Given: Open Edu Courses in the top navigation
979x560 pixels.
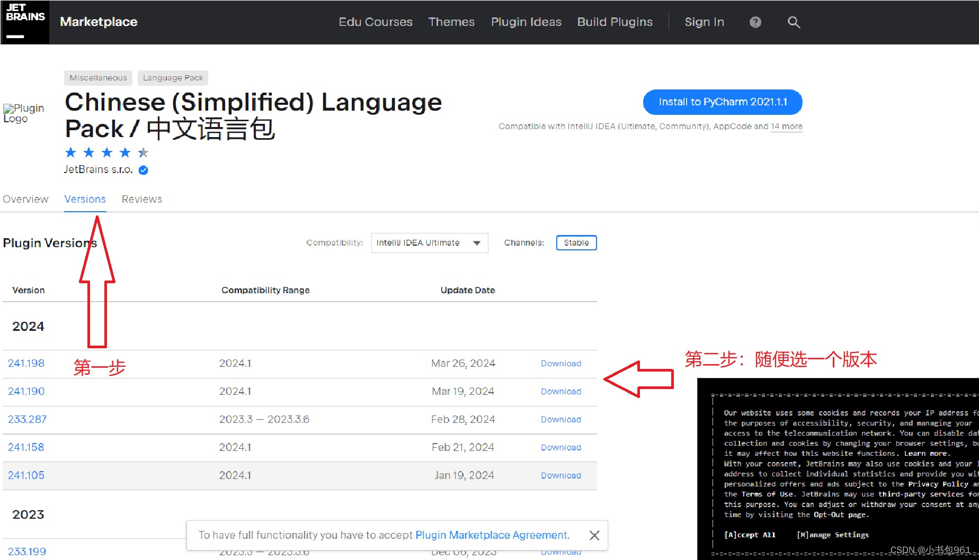Looking at the screenshot, I should tap(376, 22).
